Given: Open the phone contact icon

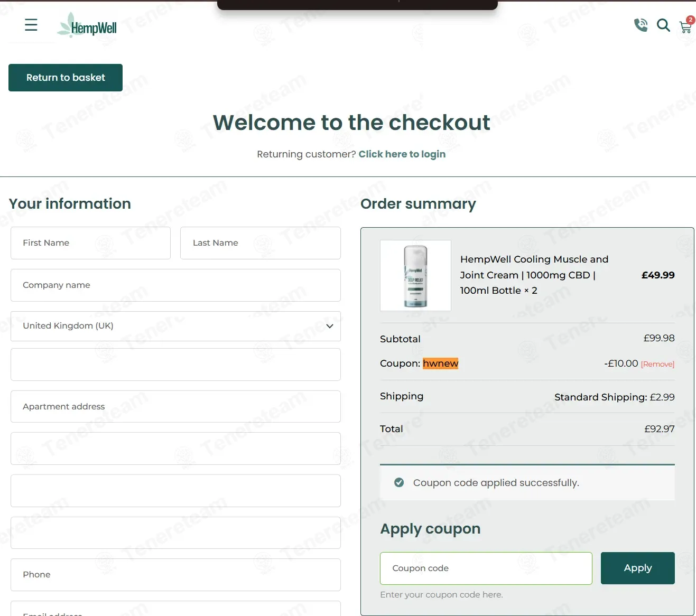Looking at the screenshot, I should click(x=641, y=25).
